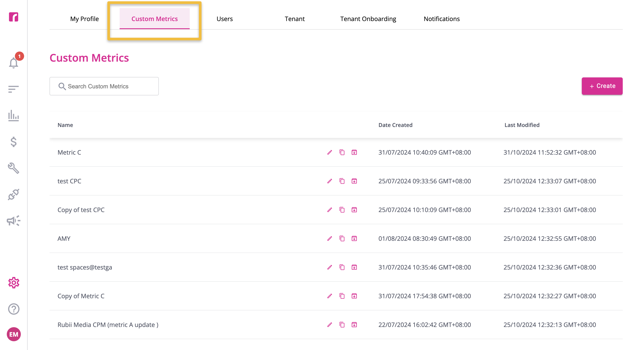Archive test CPC metric
Screen dimensions: 644x350
coord(354,181)
